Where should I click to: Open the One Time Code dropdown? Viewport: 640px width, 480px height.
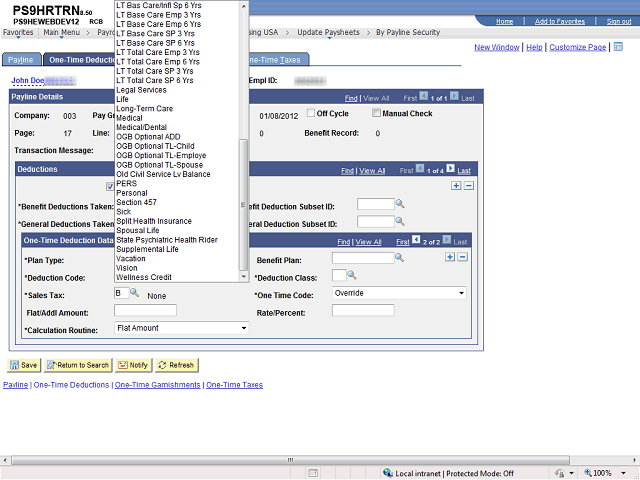pos(461,293)
